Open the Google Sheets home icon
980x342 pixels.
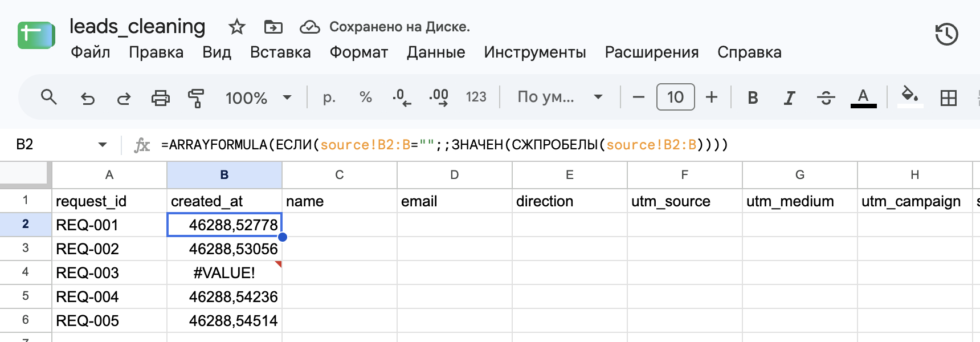tap(36, 35)
